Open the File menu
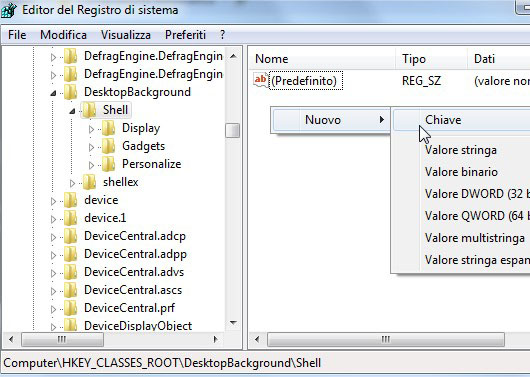 click(17, 35)
